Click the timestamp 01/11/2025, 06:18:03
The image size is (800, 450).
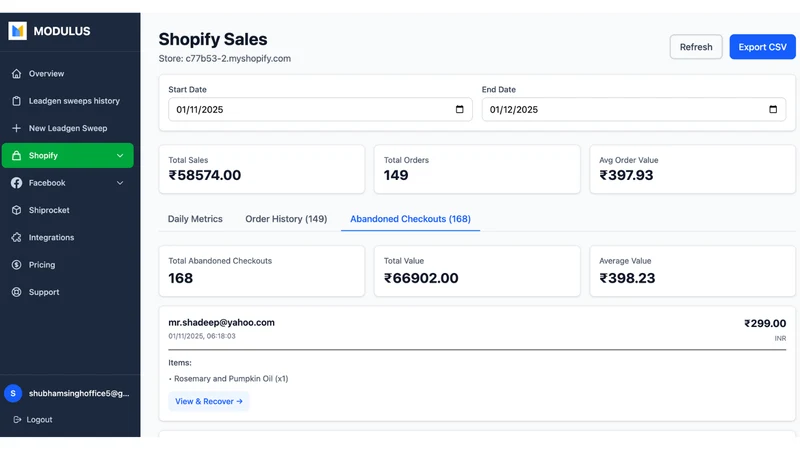pos(202,336)
